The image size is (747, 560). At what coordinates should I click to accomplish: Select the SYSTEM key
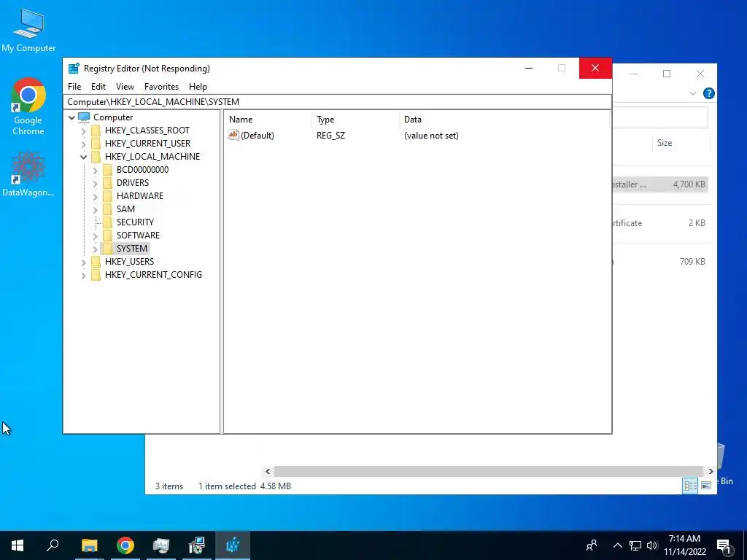click(132, 249)
